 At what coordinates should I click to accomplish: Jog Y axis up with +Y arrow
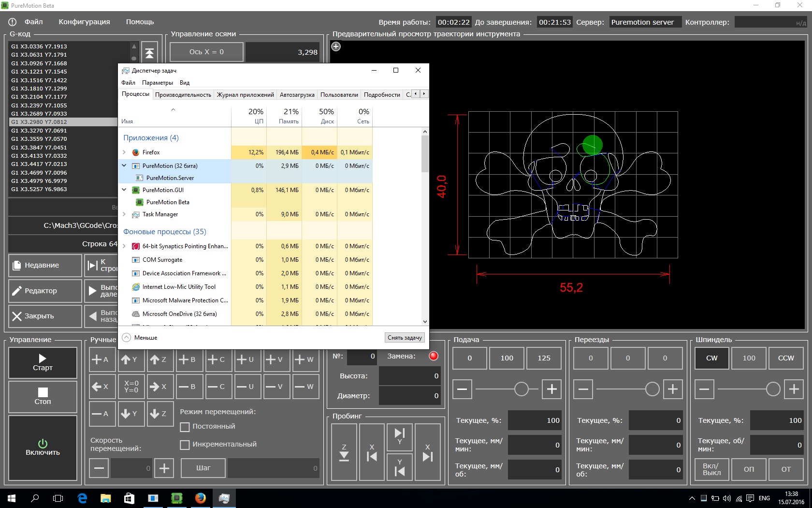click(x=130, y=359)
